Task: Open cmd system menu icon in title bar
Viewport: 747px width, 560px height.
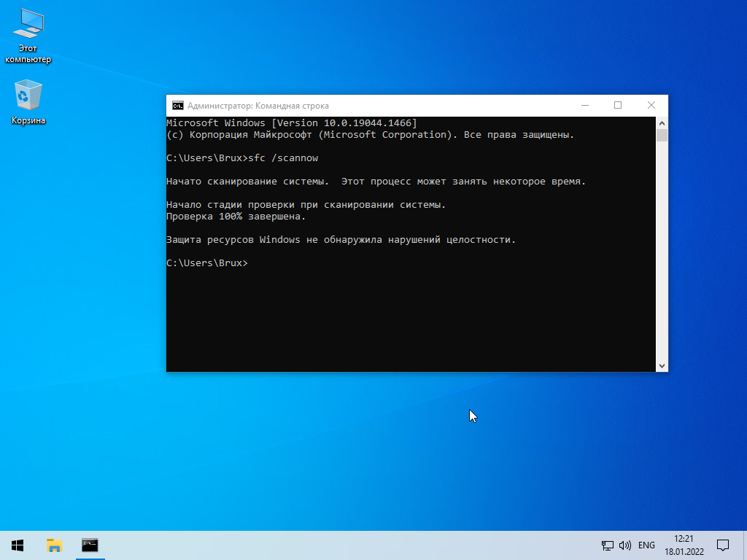Action: (178, 106)
